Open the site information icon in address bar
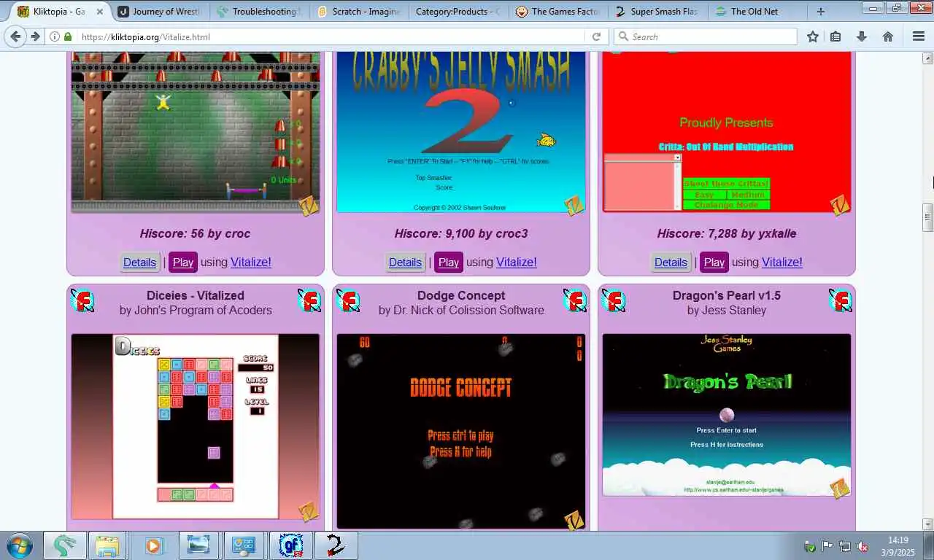 tap(55, 36)
